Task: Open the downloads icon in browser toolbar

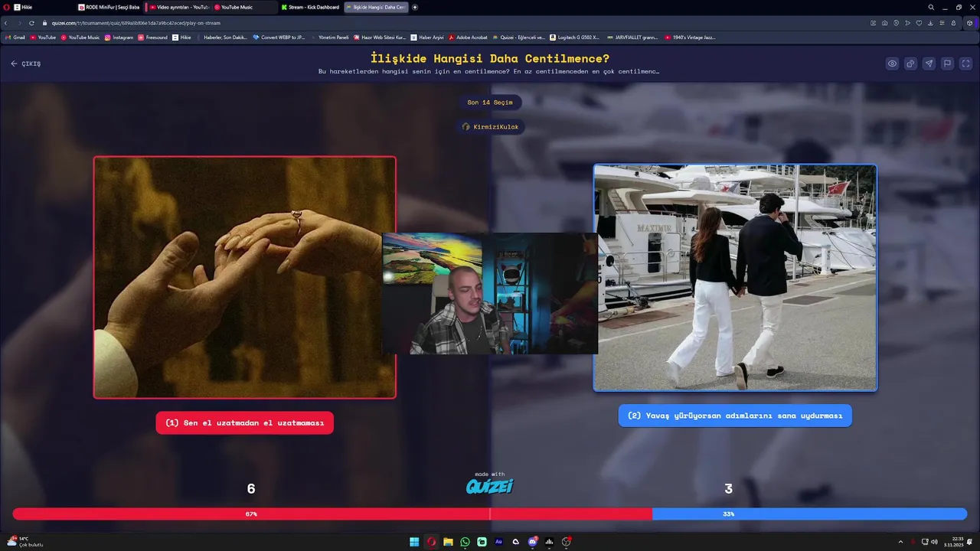Action: tap(930, 23)
